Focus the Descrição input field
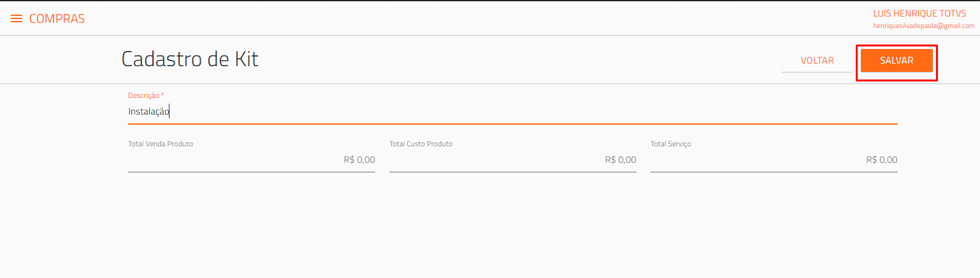 tap(513, 111)
